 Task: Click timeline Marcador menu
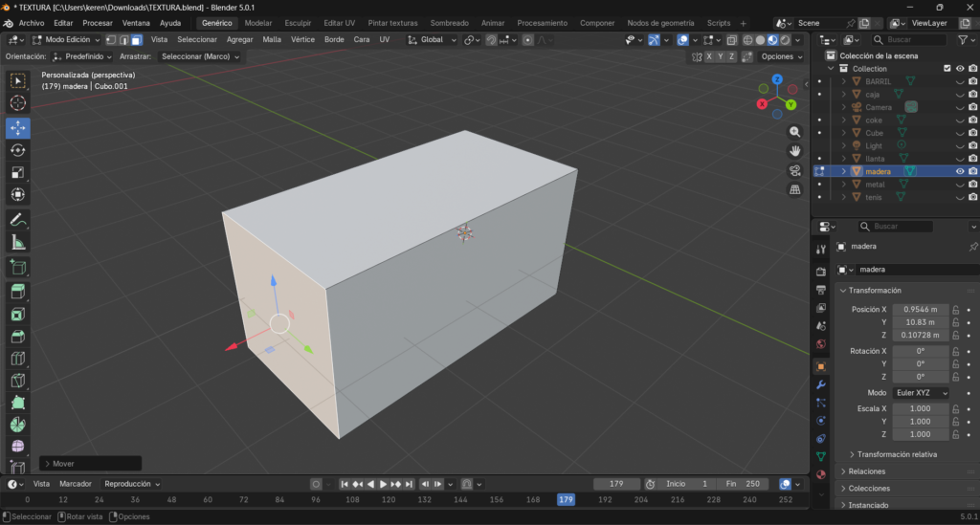[x=76, y=484]
